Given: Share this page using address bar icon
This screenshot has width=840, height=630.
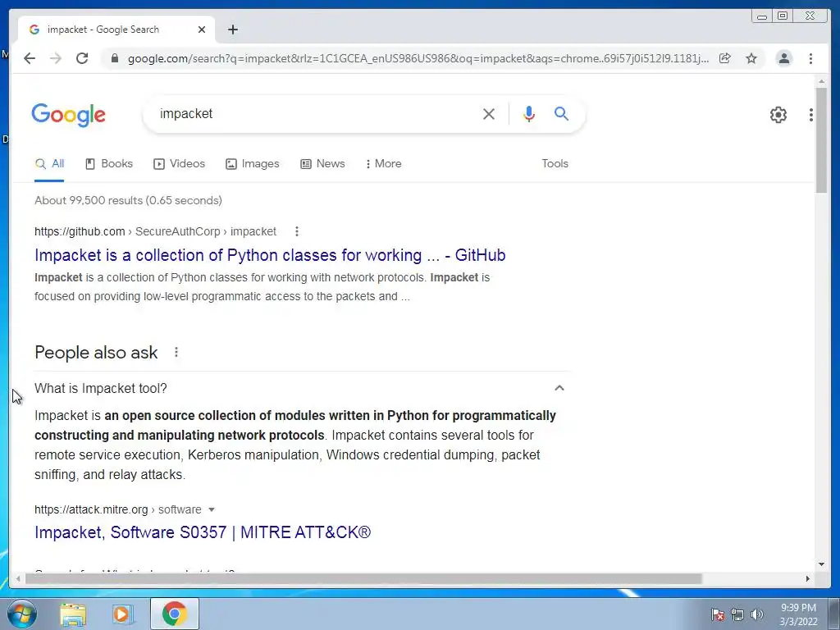Looking at the screenshot, I should pos(725,58).
